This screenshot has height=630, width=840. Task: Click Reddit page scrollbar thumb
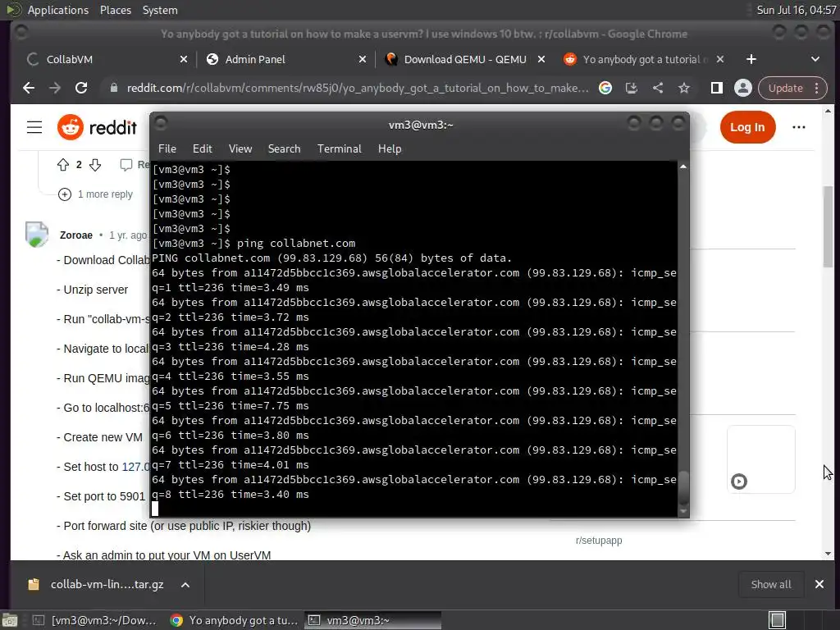tap(829, 226)
